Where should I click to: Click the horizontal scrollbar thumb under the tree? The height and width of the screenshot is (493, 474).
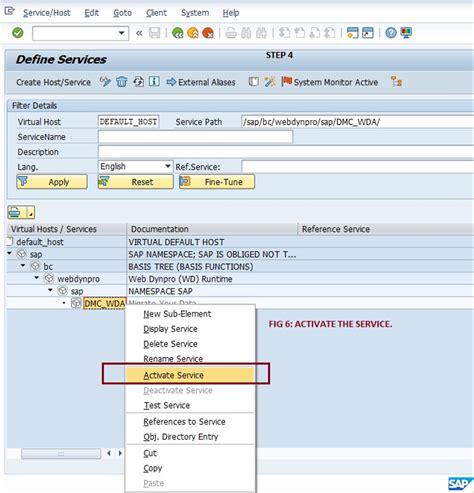coord(61,454)
